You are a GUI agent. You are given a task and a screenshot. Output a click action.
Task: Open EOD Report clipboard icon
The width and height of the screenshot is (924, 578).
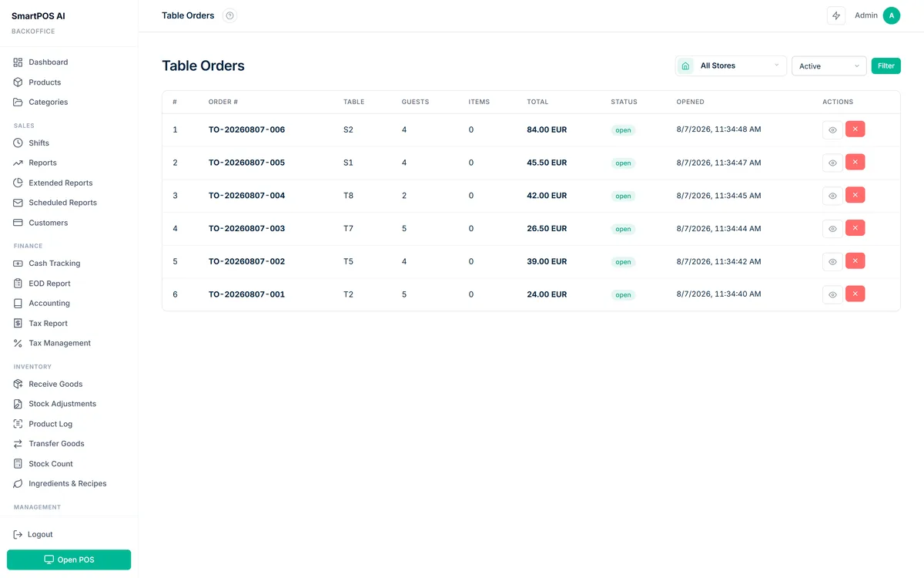[18, 284]
